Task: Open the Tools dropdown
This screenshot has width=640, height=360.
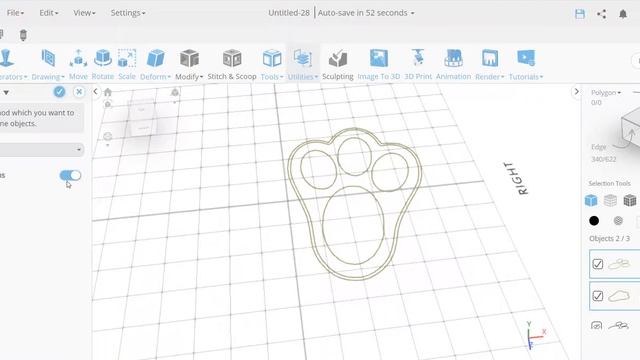Action: tap(272, 64)
